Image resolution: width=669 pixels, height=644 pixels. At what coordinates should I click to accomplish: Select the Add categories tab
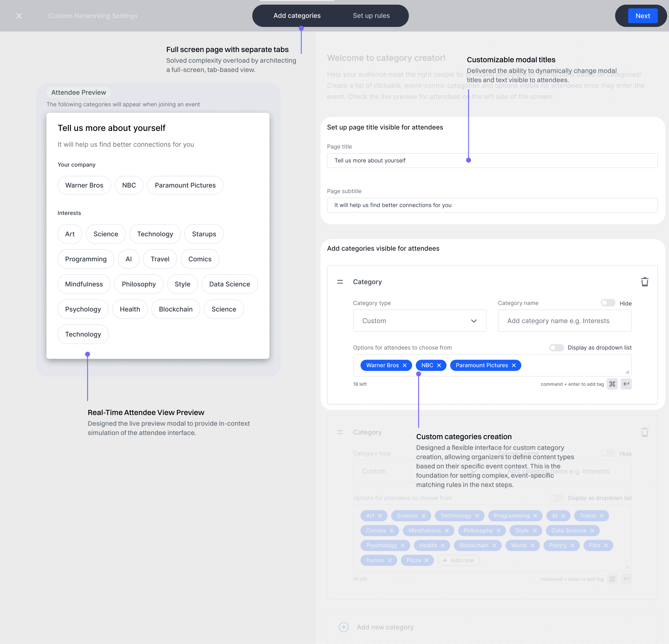point(297,16)
